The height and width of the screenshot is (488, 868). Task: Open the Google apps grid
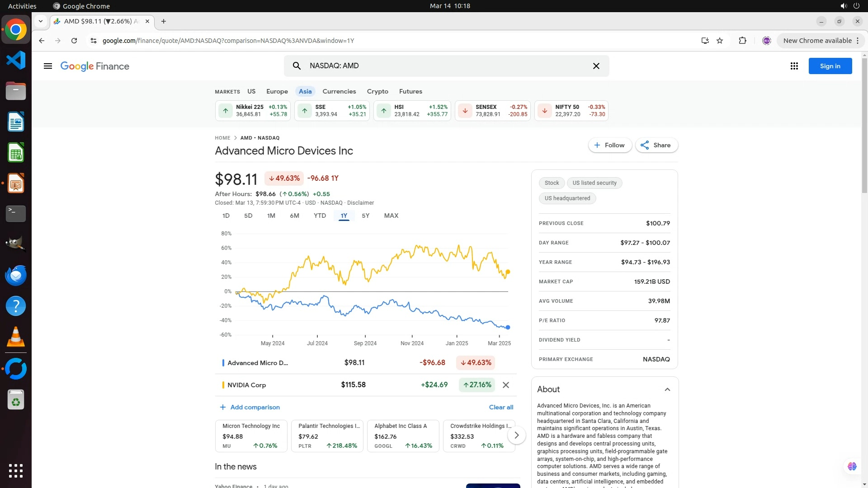click(x=794, y=66)
